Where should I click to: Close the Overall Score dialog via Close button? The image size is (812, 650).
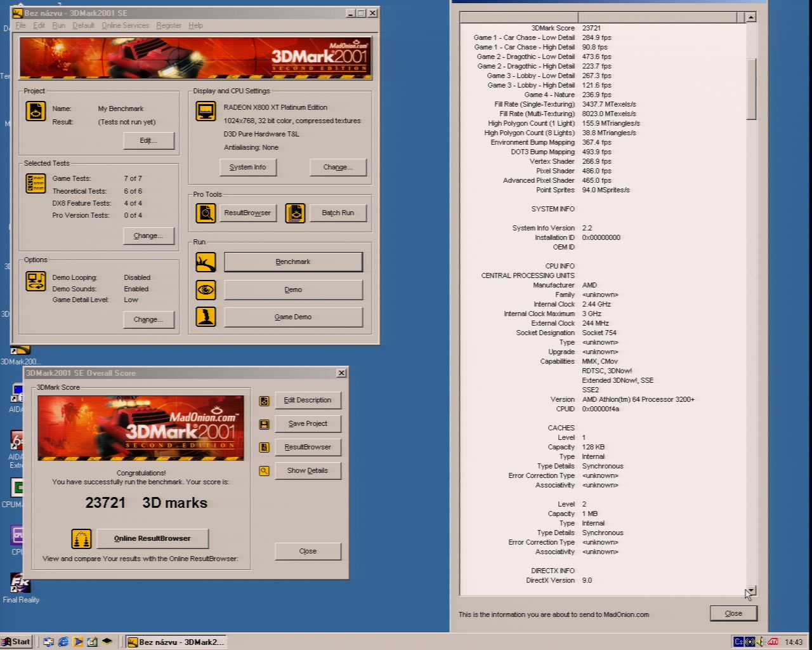coord(308,552)
